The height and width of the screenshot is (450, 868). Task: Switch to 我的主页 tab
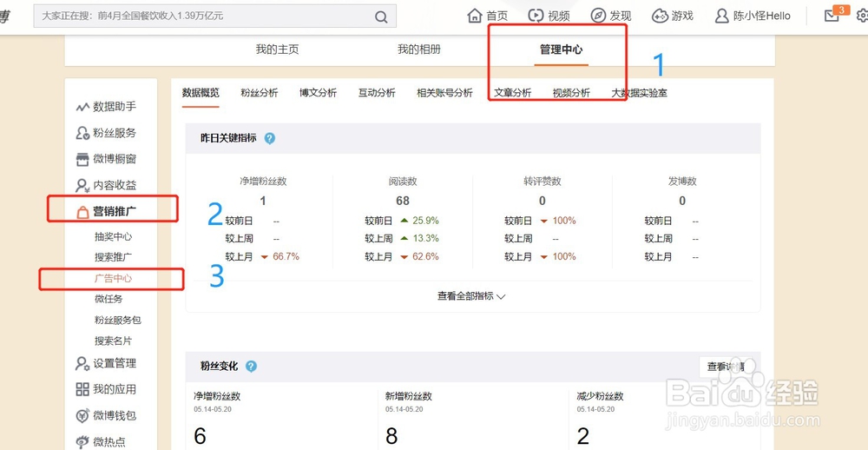pyautogui.click(x=278, y=50)
